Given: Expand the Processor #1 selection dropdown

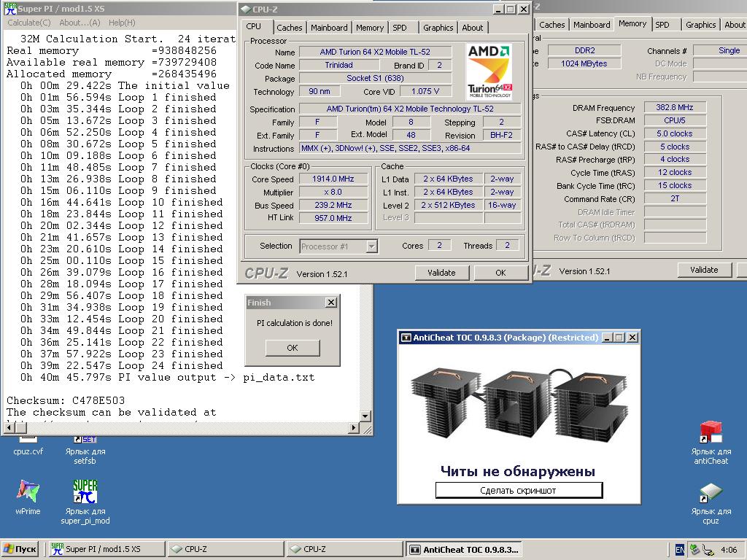Looking at the screenshot, I should point(371,246).
